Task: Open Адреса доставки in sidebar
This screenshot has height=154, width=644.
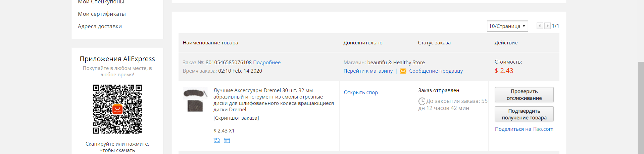Action: tap(100, 26)
